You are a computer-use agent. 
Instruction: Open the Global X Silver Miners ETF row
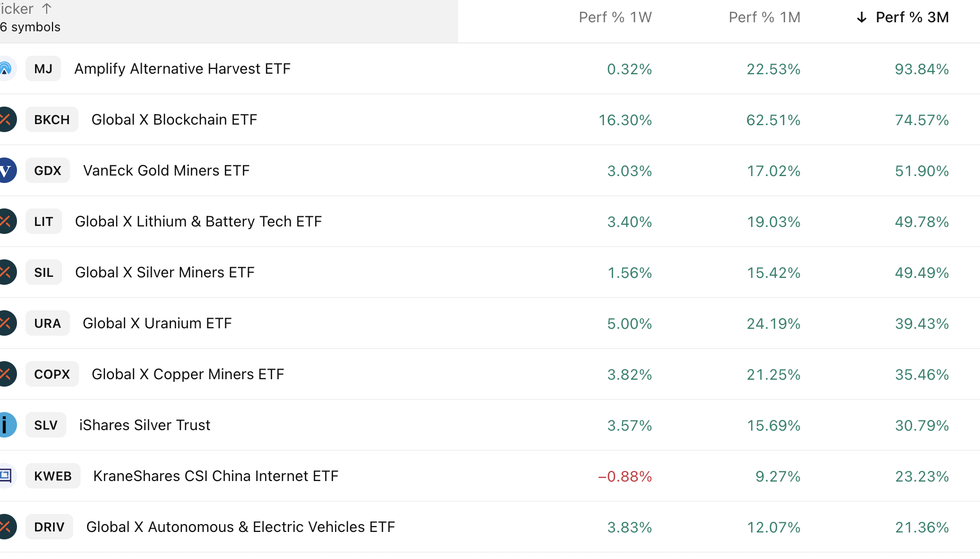(164, 272)
